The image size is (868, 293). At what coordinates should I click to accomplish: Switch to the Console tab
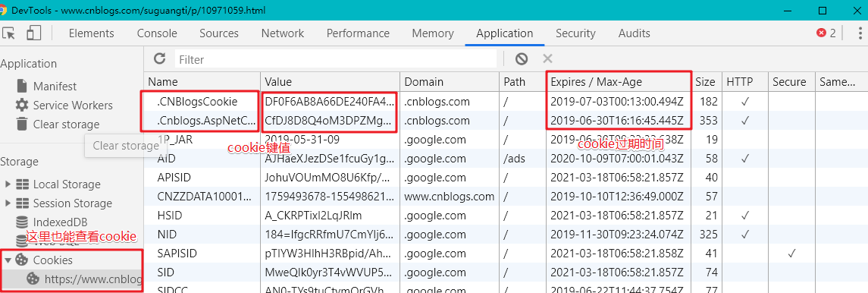coord(157,33)
